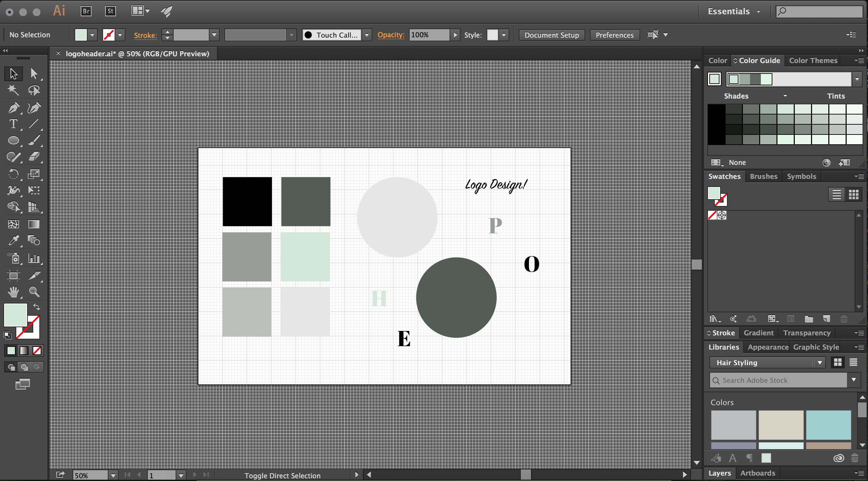The height and width of the screenshot is (481, 868).
Task: Open the Essentials workspace dropdown
Action: [x=758, y=12]
